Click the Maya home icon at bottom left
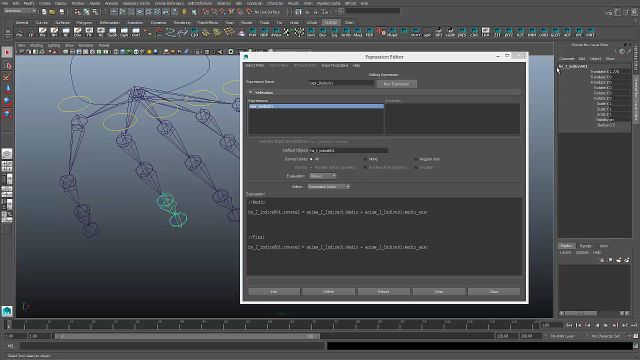The height and width of the screenshot is (360, 640). 7,311
